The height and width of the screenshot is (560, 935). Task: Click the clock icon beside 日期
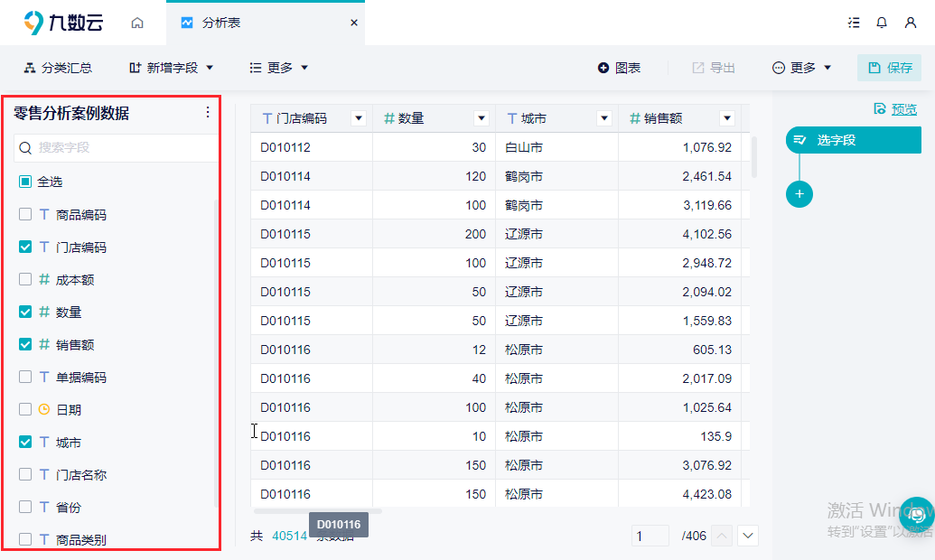44,409
